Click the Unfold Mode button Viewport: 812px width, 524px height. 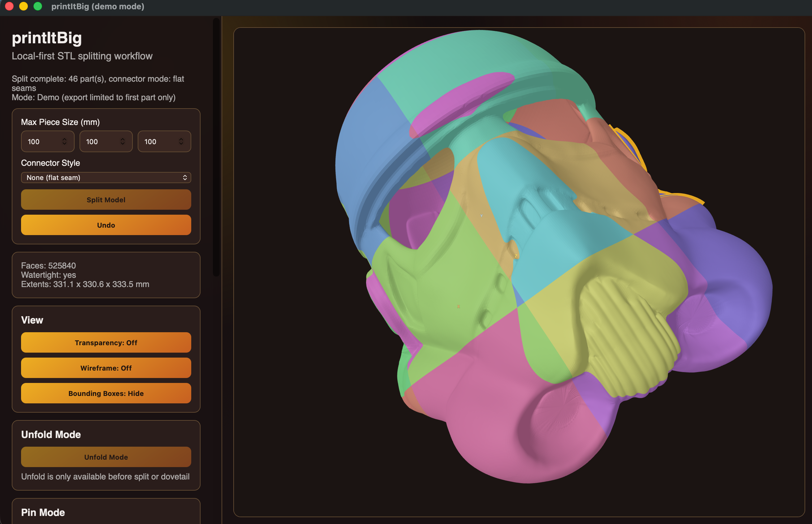(x=106, y=457)
